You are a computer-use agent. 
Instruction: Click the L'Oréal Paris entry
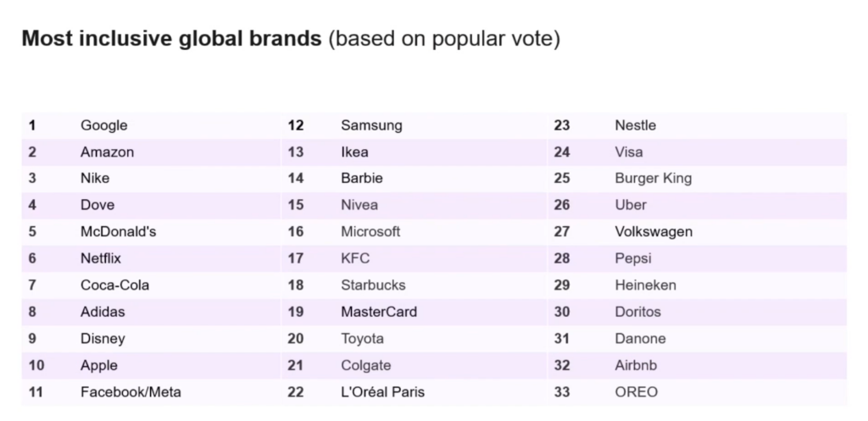pyautogui.click(x=383, y=392)
